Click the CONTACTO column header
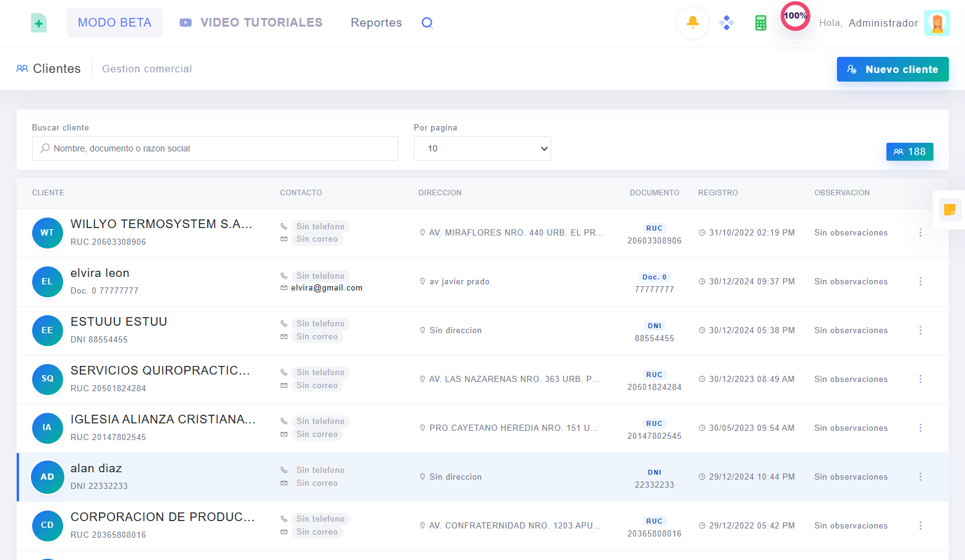The height and width of the screenshot is (560, 965). click(x=301, y=193)
